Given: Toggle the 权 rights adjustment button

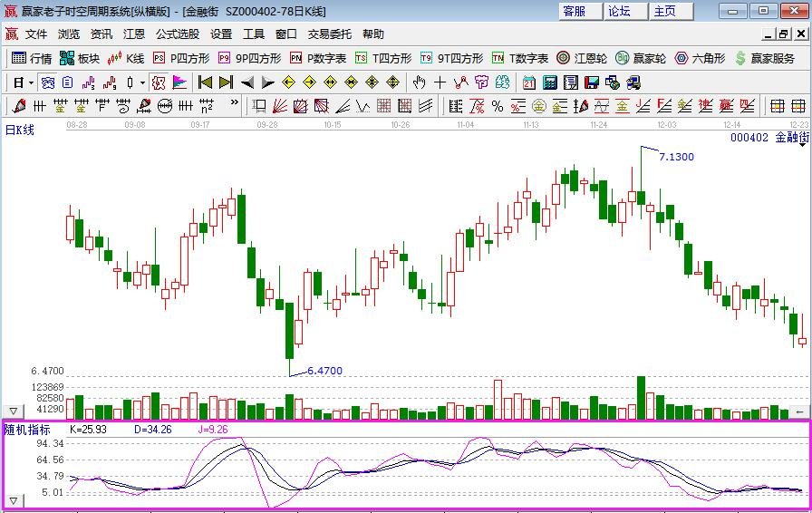Looking at the screenshot, I should tap(159, 82).
